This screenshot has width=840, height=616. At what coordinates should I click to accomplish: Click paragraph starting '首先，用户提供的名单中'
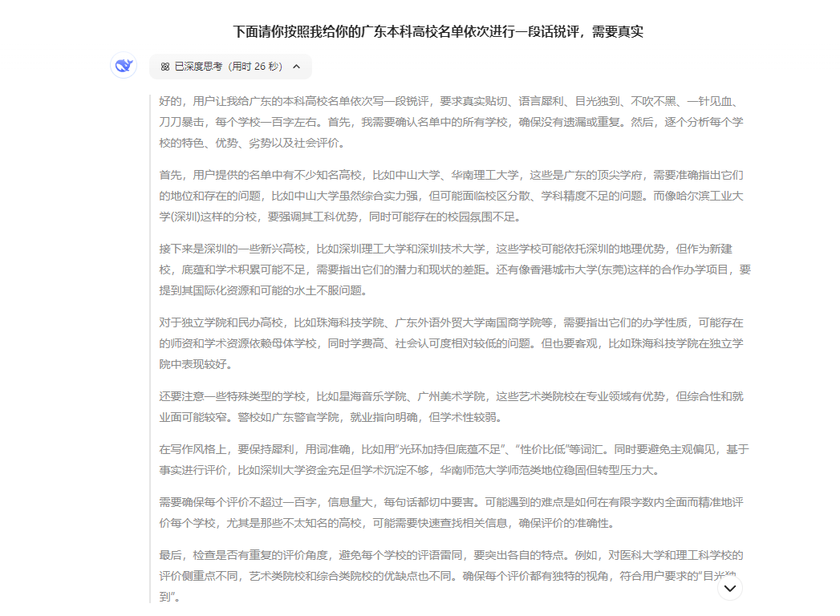451,196
